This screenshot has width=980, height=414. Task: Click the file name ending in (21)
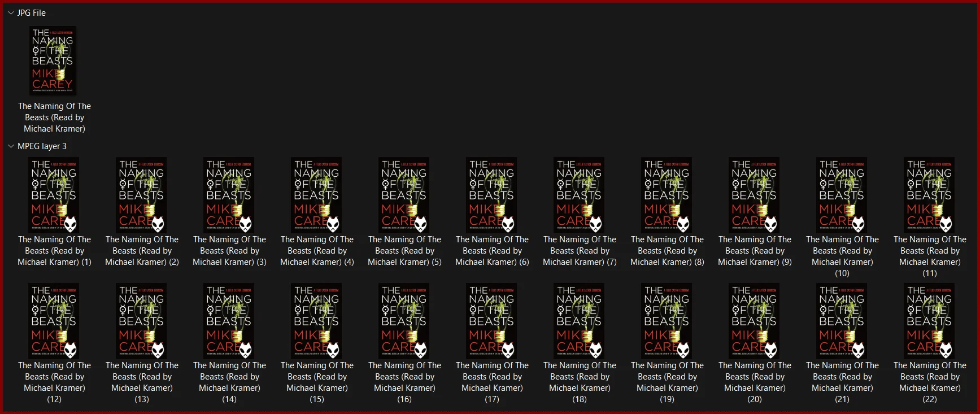[x=842, y=382]
